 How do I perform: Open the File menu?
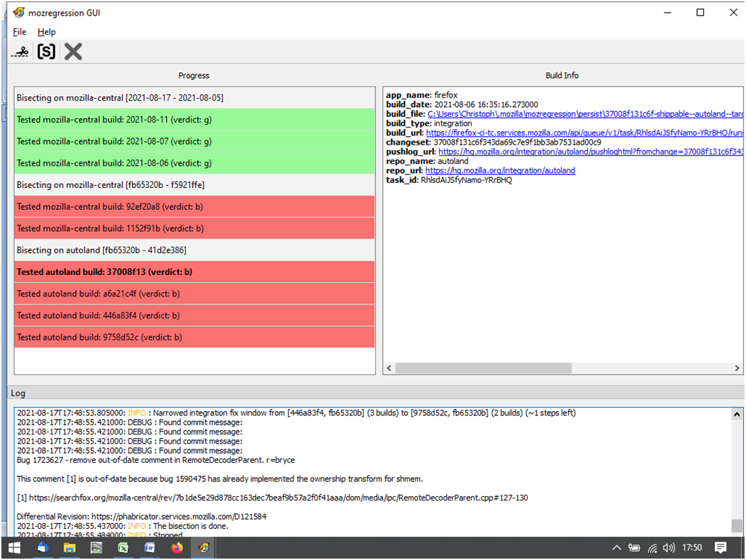tap(19, 32)
